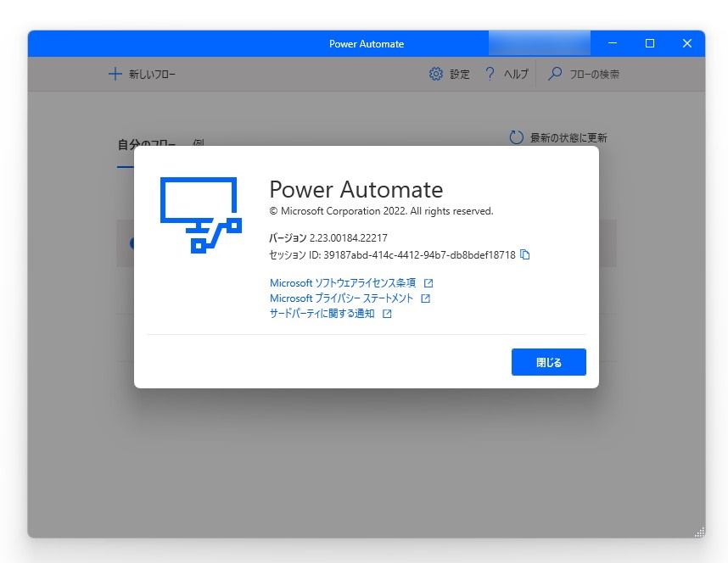
Task: Open help via the question mark icon
Action: (x=490, y=74)
